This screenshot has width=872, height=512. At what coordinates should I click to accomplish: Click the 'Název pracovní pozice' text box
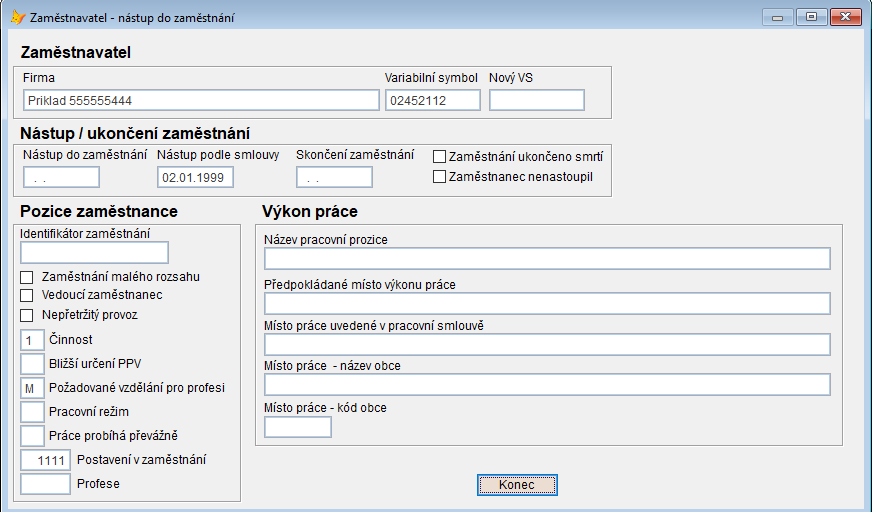click(547, 259)
